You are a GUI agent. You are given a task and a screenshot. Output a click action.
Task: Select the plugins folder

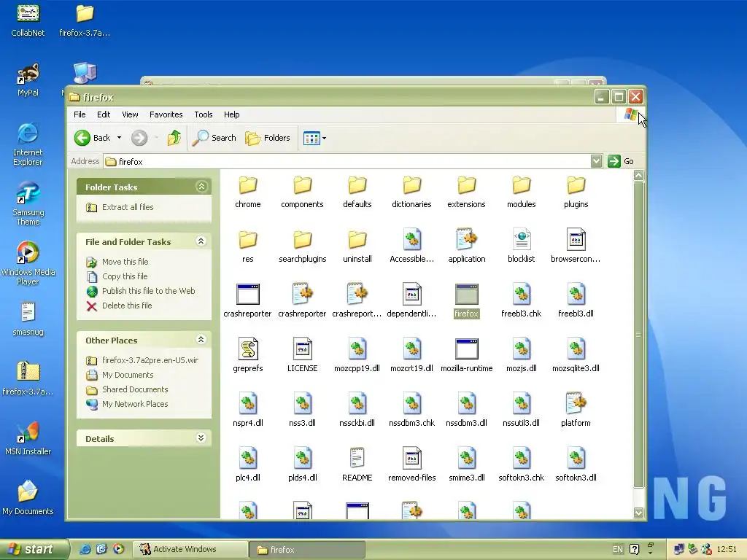576,192
